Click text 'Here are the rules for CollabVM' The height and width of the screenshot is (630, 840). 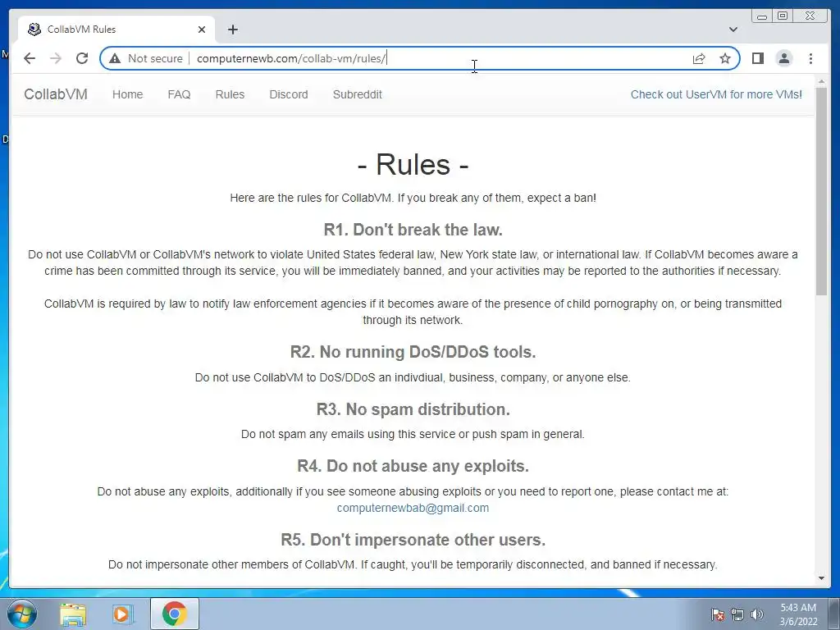311,199
